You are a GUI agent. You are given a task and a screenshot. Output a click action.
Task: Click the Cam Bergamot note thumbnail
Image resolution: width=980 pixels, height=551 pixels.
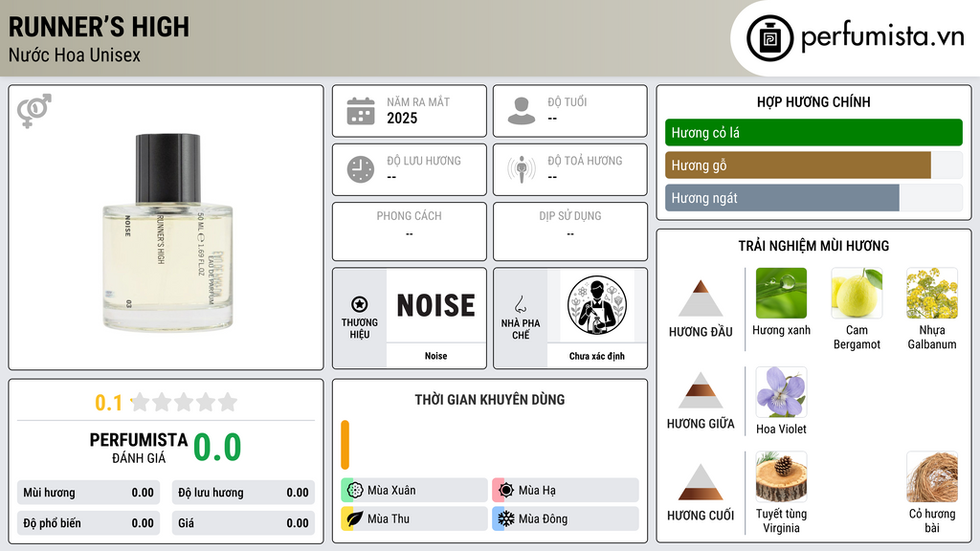point(857,293)
